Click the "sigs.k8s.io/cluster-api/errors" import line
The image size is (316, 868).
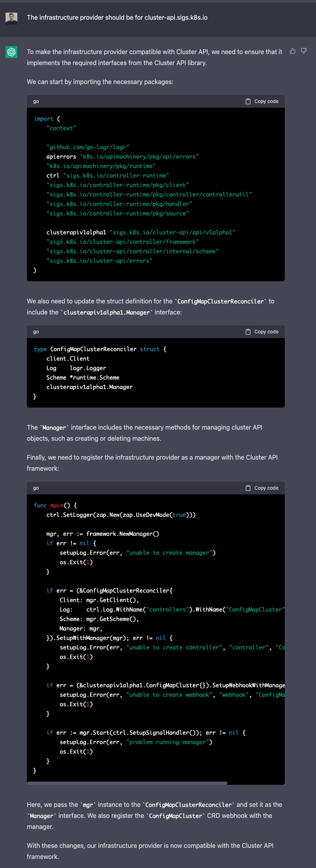click(x=99, y=261)
